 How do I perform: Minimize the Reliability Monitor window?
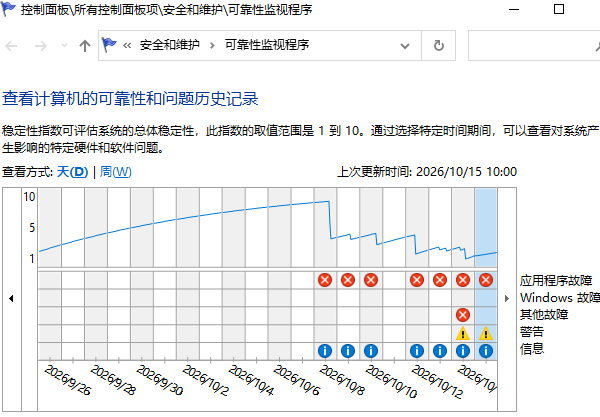tap(514, 9)
